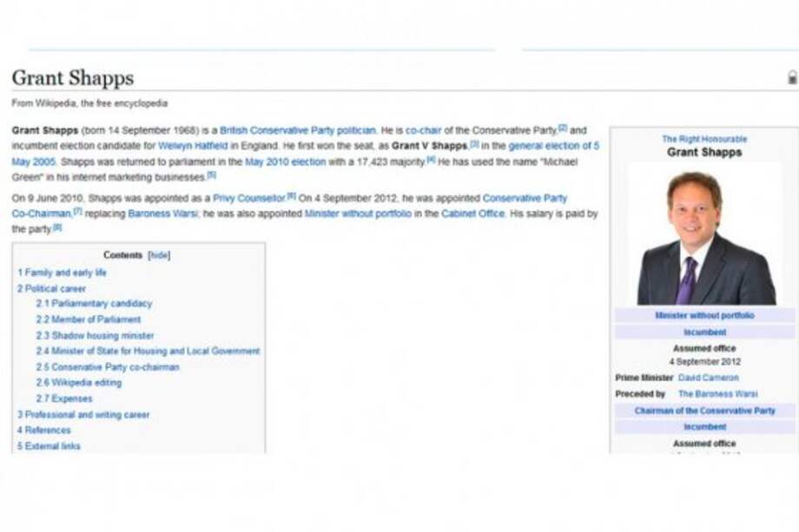Open Grant Shapps's portrait photo

tap(705, 234)
